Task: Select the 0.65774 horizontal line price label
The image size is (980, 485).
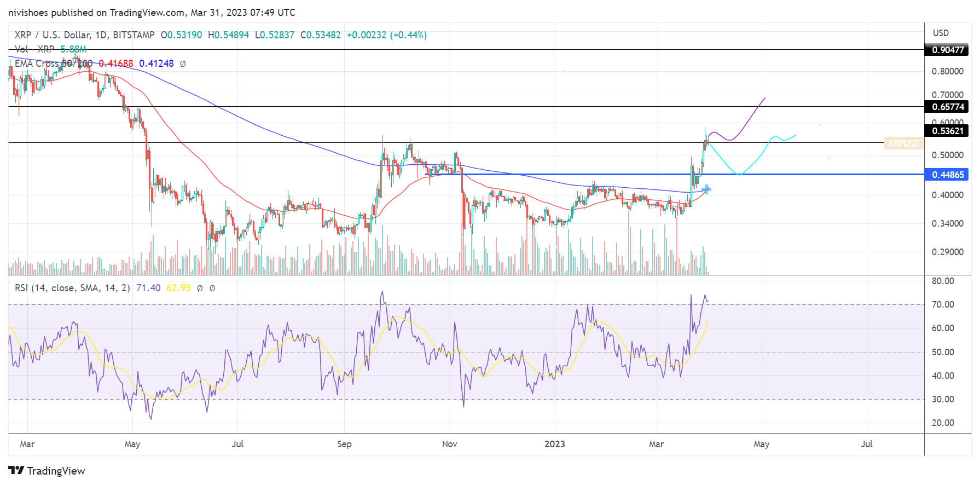Action: [948, 107]
